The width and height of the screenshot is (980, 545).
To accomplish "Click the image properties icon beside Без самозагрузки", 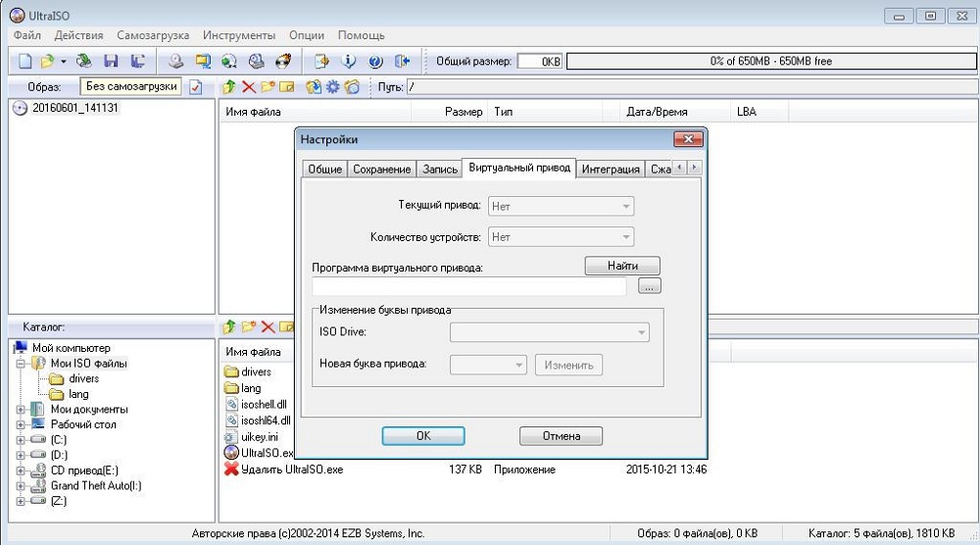I will pos(196,87).
